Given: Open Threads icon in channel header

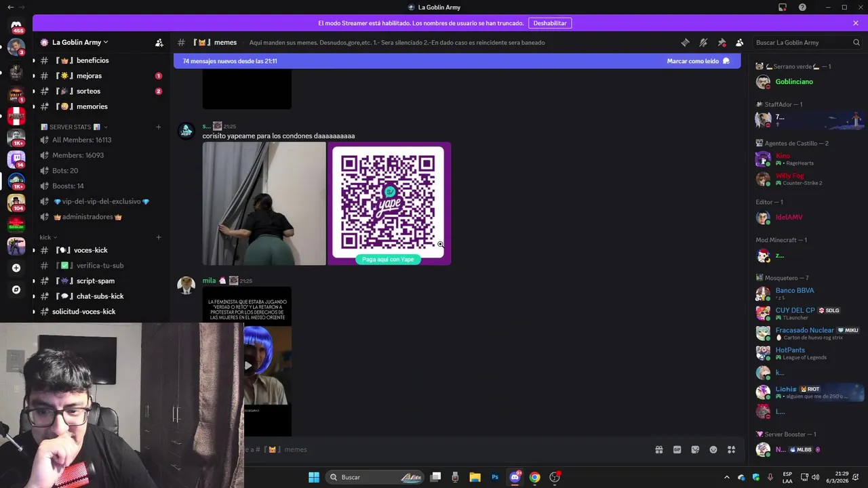Looking at the screenshot, I should [685, 42].
